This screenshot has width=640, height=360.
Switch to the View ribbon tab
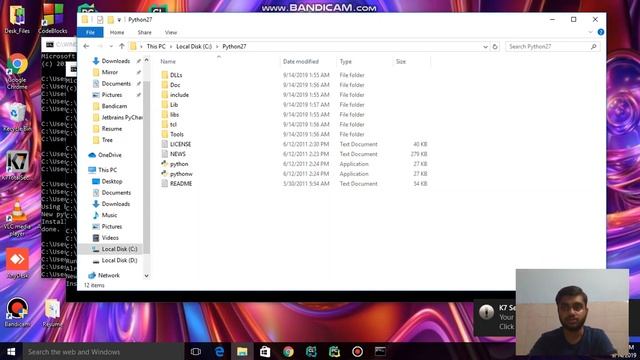click(171, 32)
